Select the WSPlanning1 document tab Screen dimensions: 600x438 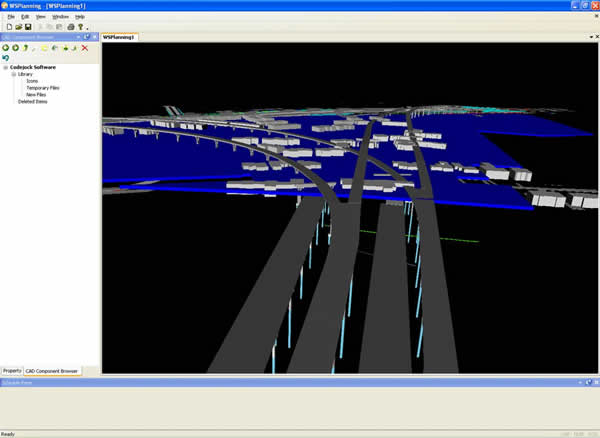pos(120,37)
